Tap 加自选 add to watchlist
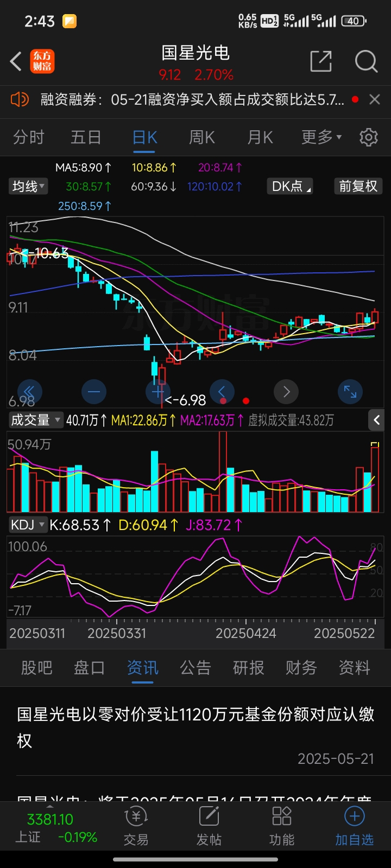This screenshot has width=391, height=868. pyautogui.click(x=355, y=826)
